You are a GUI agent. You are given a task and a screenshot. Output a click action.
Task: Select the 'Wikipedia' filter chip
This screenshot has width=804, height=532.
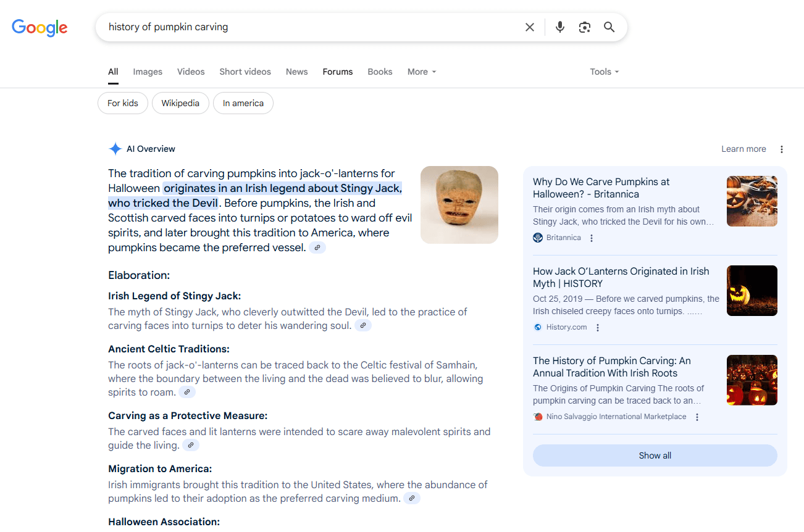click(x=180, y=103)
